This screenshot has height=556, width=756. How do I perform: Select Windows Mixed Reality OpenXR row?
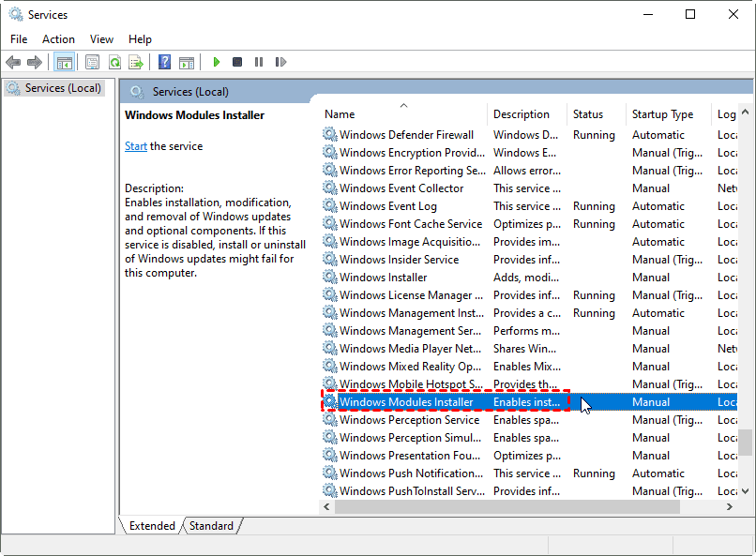tap(529, 367)
